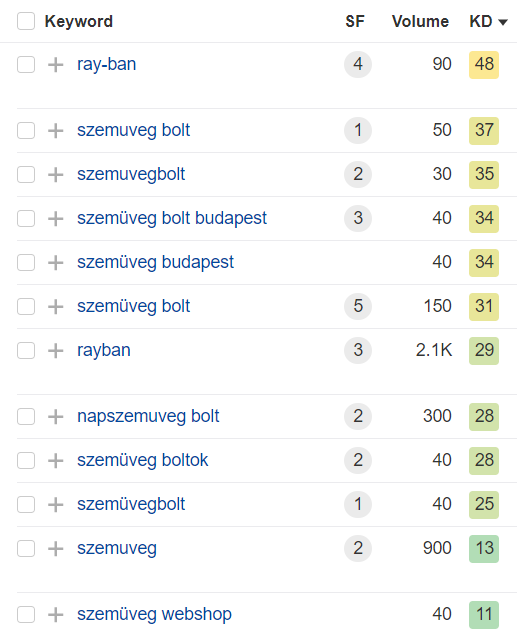Add ray-ban keyword with plus icon
This screenshot has width=517, height=636.
pos(56,64)
